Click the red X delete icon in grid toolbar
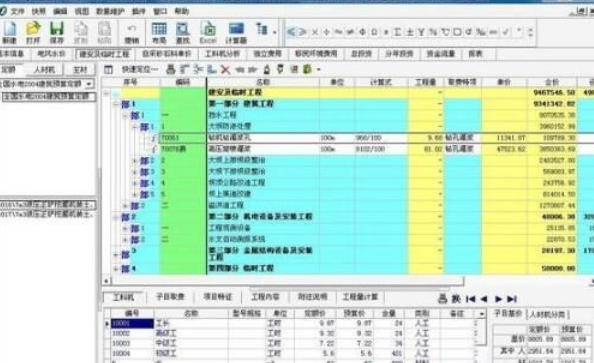Viewport: 594px width, 363px height. coord(225,69)
